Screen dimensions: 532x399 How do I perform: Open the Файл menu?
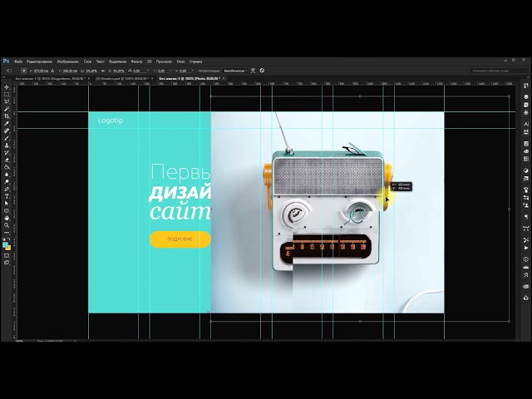18,62
